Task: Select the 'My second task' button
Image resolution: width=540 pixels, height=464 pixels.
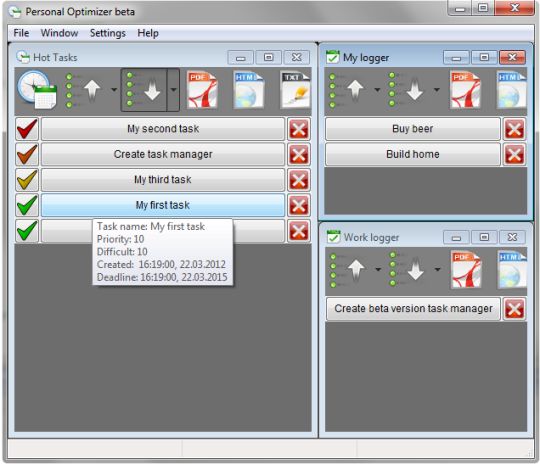Action: tap(163, 129)
